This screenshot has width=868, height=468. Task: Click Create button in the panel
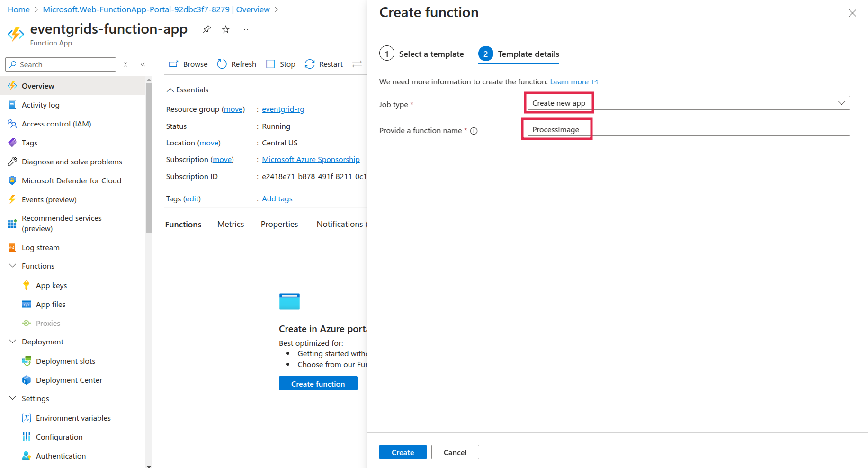403,452
